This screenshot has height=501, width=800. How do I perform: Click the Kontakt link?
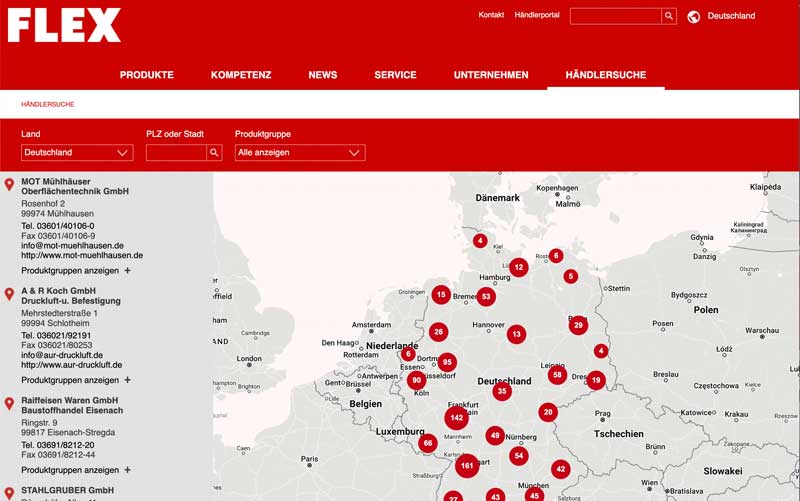491,15
